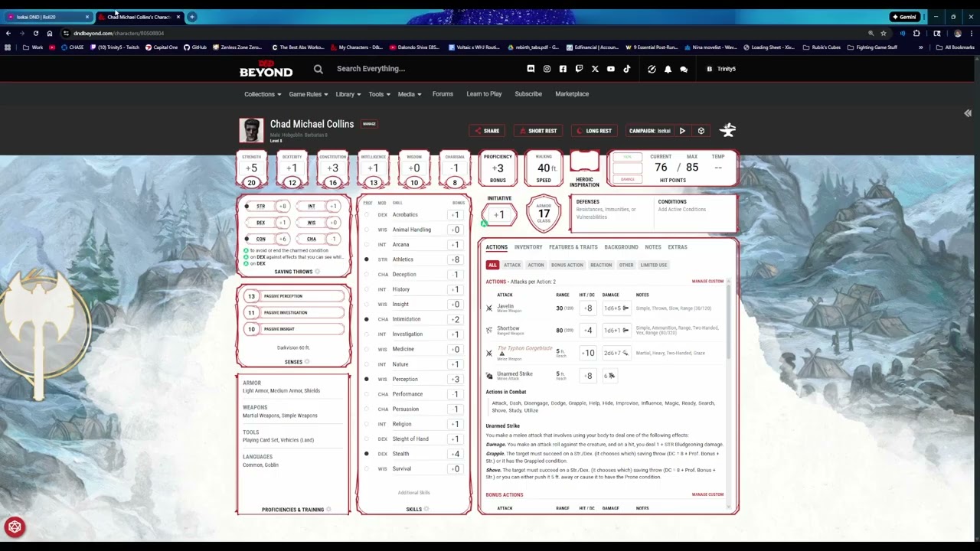Open the X social icon
Image resolution: width=980 pixels, height=551 pixels.
595,69
